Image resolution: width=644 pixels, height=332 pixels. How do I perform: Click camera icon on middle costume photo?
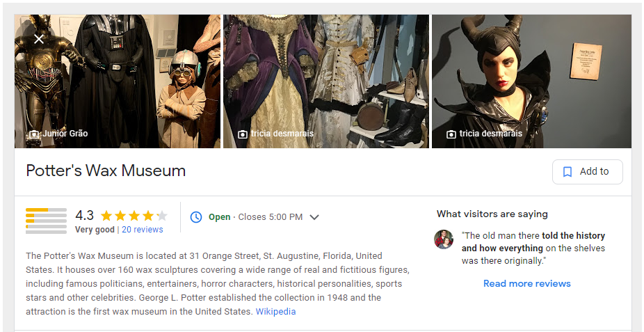point(243,134)
